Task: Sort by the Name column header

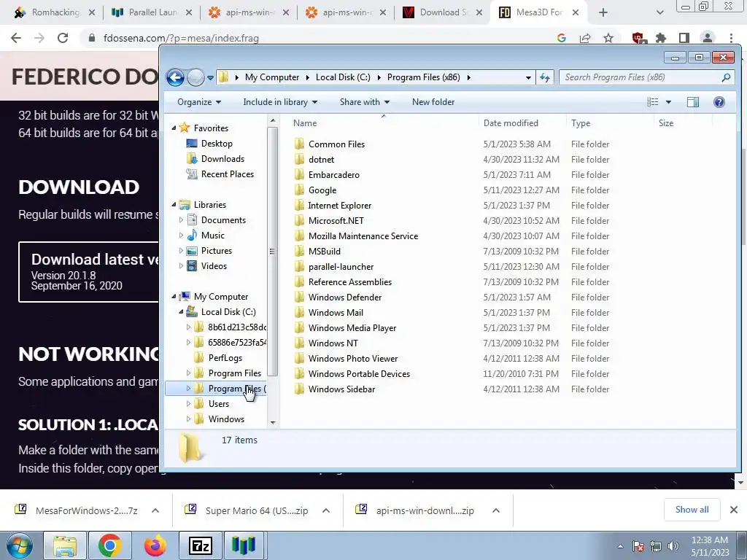Action: (x=305, y=123)
